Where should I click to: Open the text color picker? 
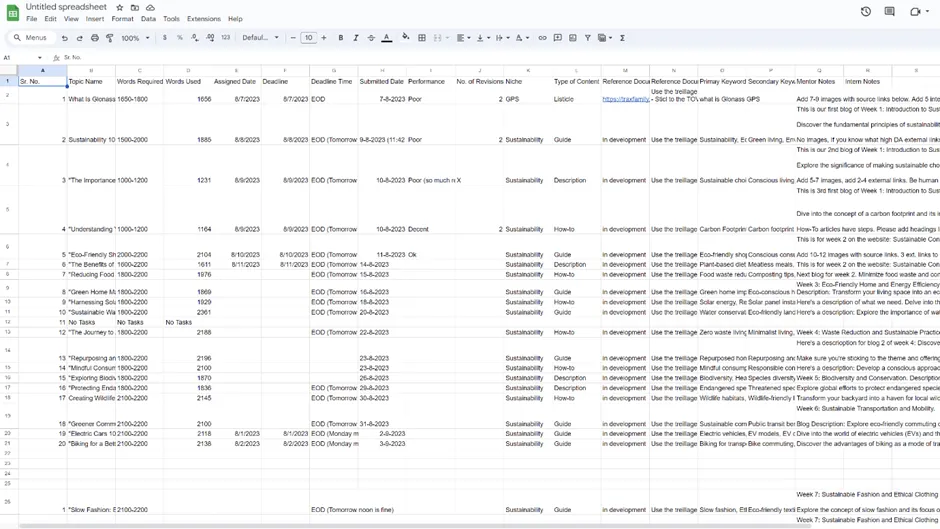(387, 38)
